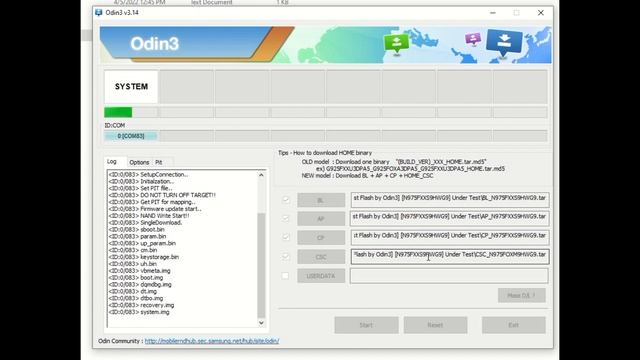Toggle the CSC checkbox
The image size is (640, 360).
pyautogui.click(x=286, y=256)
